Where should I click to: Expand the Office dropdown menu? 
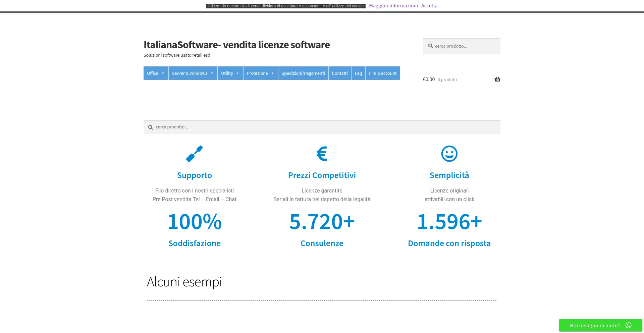pyautogui.click(x=156, y=73)
